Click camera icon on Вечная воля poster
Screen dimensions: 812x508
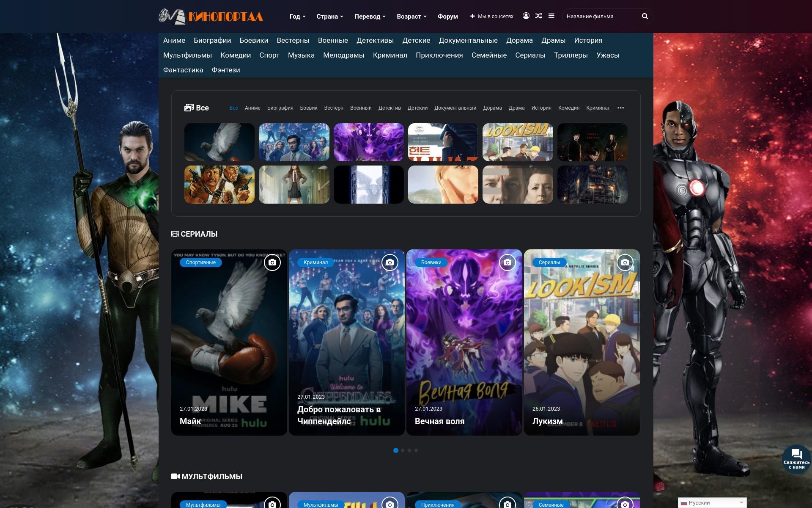tap(507, 262)
